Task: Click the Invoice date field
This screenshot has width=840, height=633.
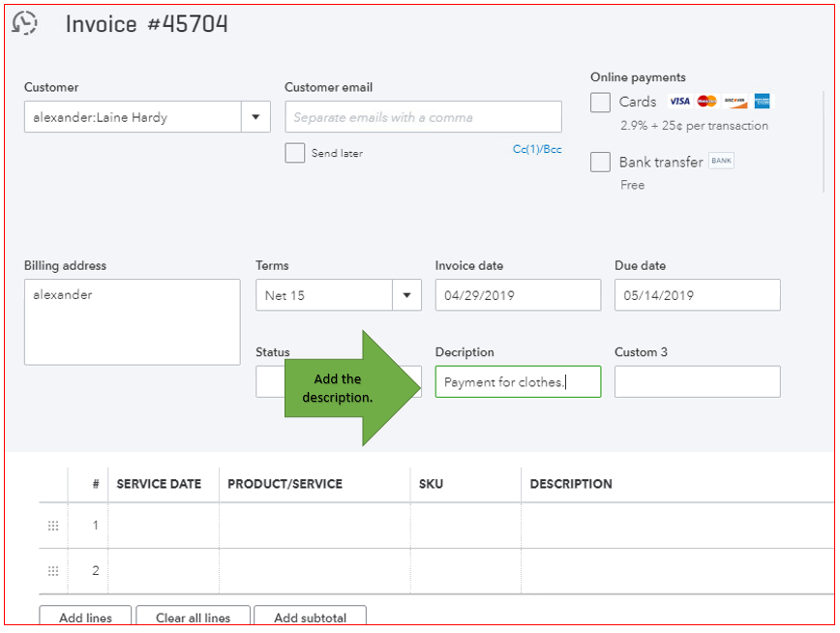Action: coord(518,295)
